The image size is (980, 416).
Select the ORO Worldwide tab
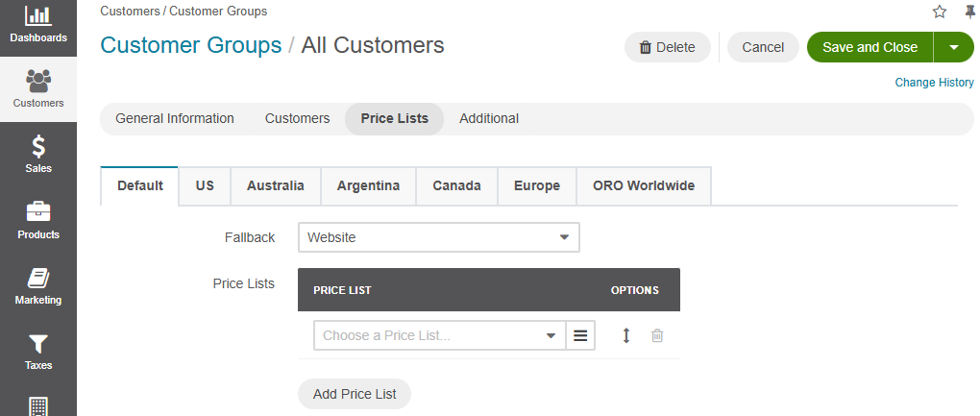(644, 185)
